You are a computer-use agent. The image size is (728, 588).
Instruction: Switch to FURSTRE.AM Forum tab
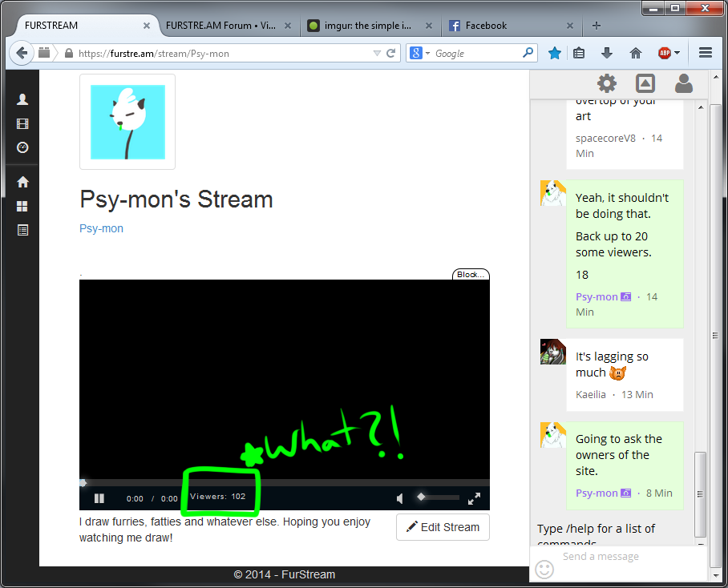pos(220,26)
